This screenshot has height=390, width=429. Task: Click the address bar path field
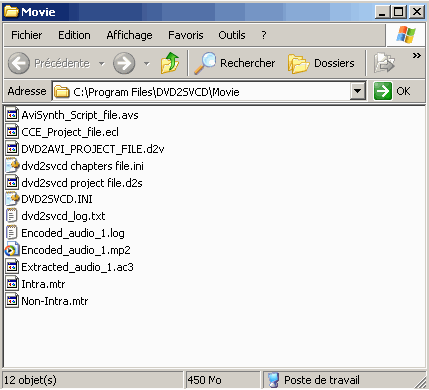209,91
